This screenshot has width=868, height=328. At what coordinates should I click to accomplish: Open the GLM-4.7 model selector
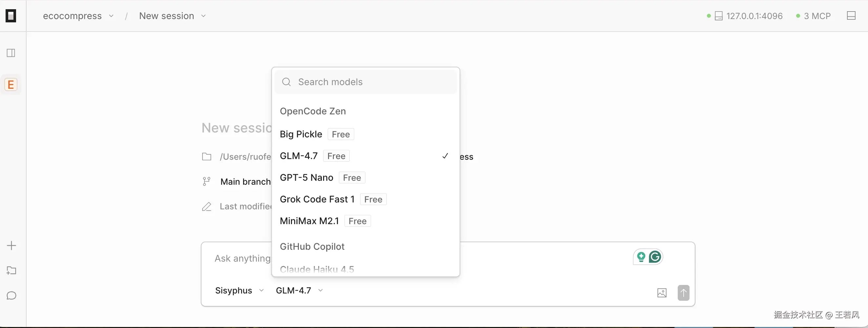pos(299,290)
